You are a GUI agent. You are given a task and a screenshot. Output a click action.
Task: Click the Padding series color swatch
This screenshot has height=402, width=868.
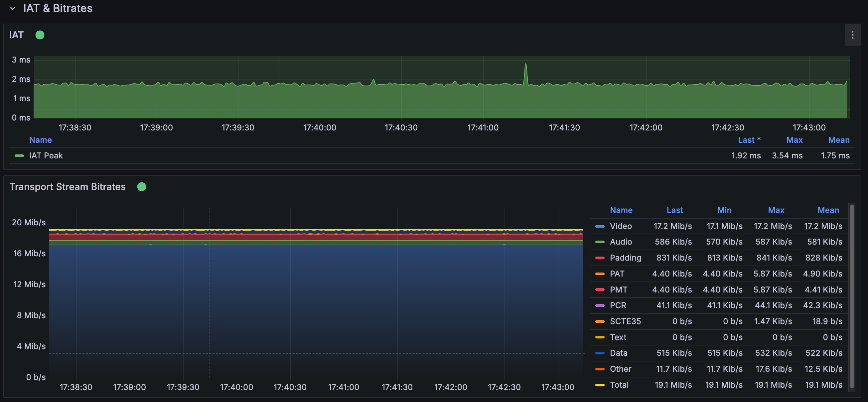599,258
